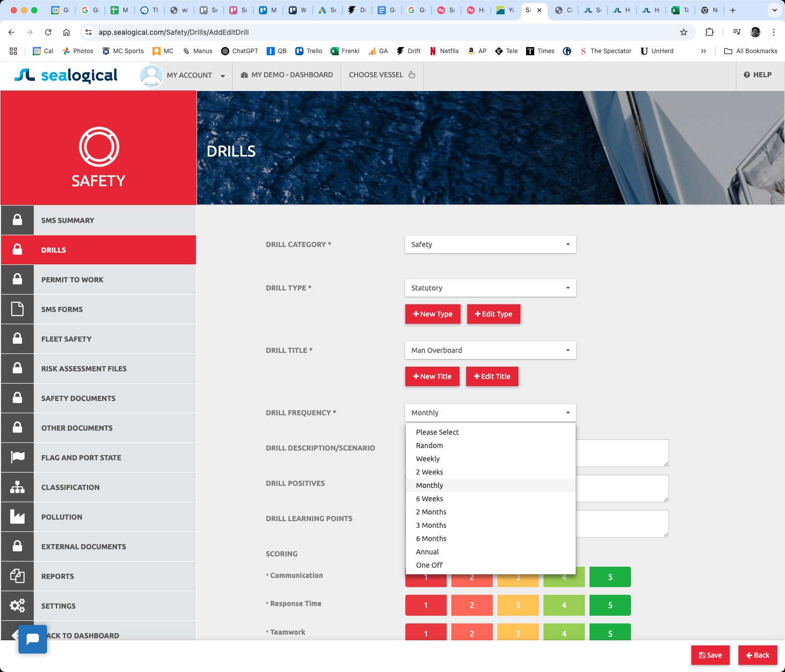Select Annual frequency option

click(x=490, y=552)
